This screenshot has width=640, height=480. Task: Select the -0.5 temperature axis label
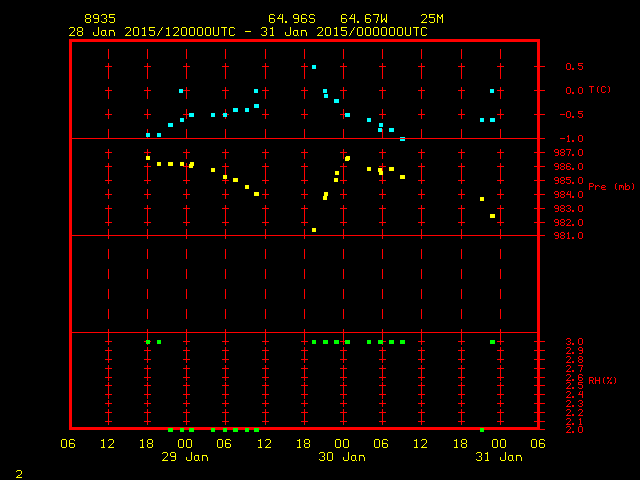click(x=571, y=115)
